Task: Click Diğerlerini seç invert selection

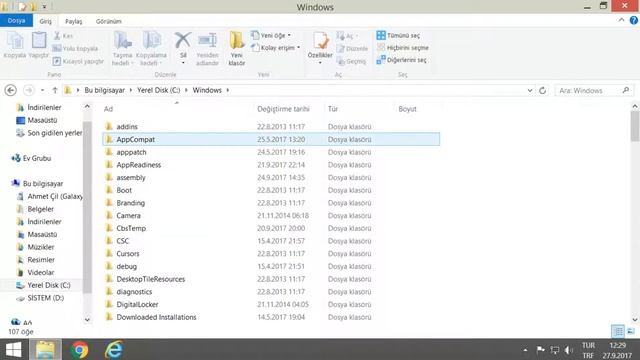Action: coord(402,60)
